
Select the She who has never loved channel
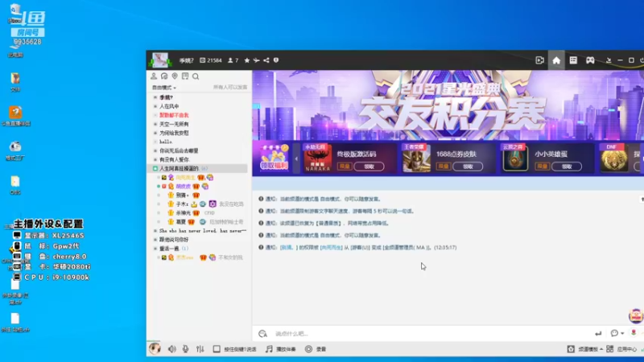(x=203, y=231)
